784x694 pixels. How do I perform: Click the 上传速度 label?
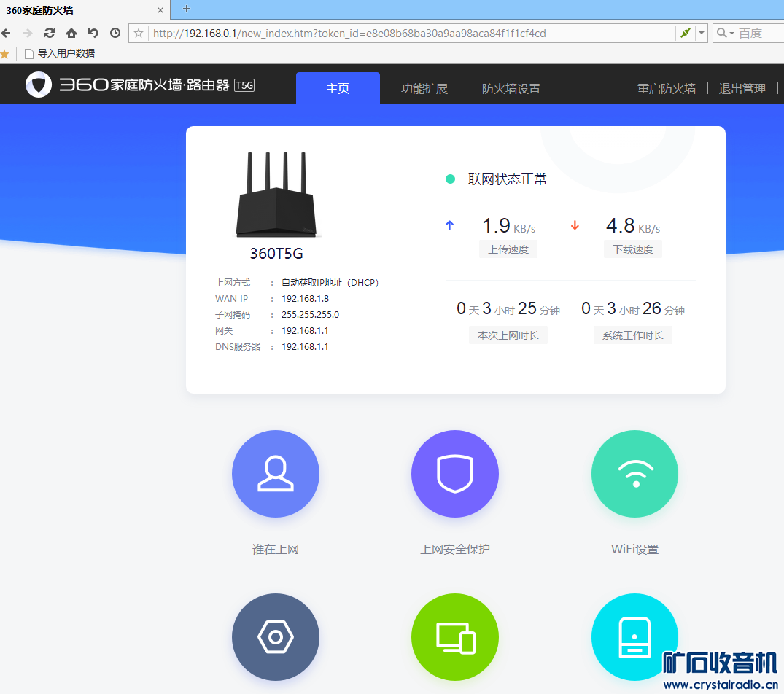(x=508, y=249)
